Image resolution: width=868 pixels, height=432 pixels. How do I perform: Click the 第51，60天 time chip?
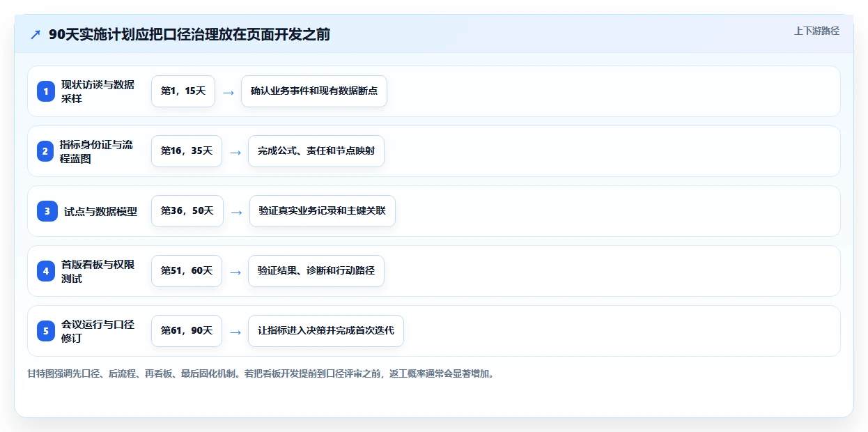tap(187, 271)
